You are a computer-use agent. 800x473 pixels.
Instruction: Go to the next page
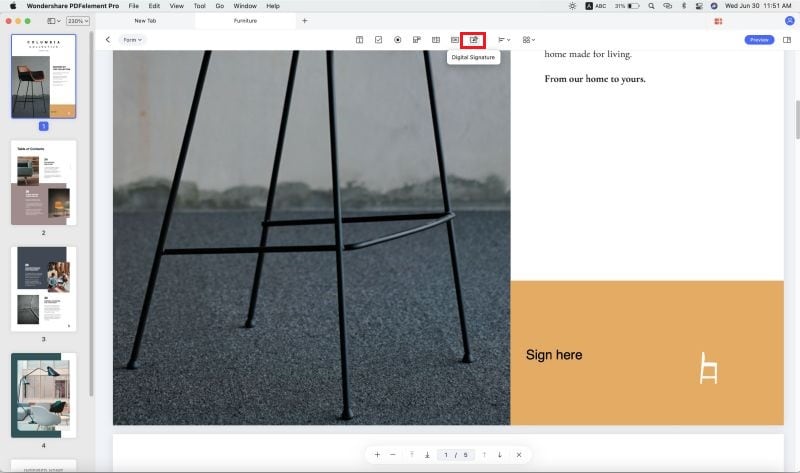499,455
